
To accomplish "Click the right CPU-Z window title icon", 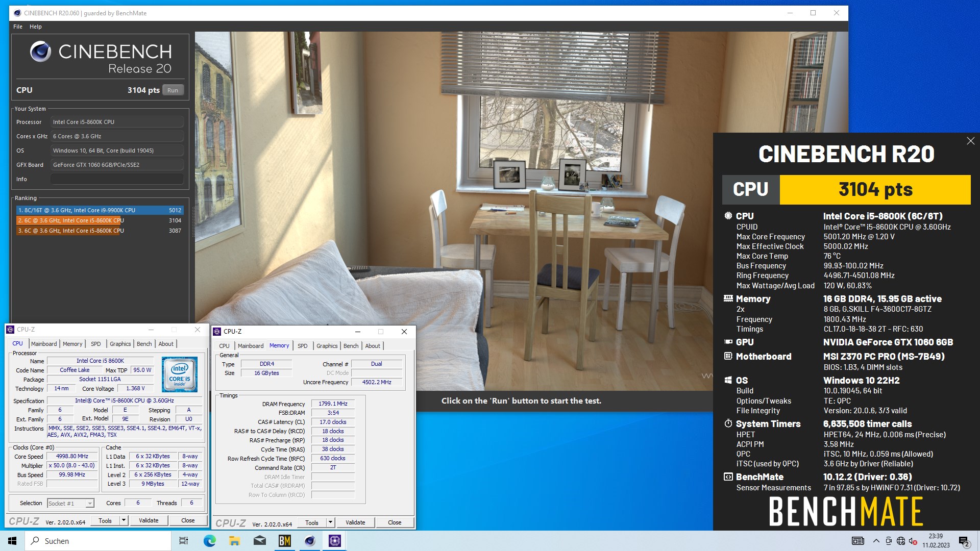I will click(217, 331).
